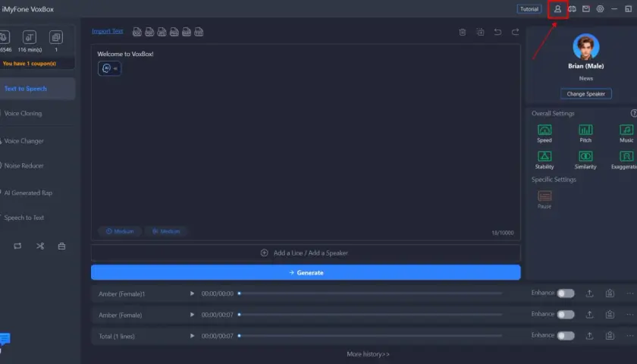Open the Discord community icon
The width and height of the screenshot is (637, 364).
click(x=572, y=9)
